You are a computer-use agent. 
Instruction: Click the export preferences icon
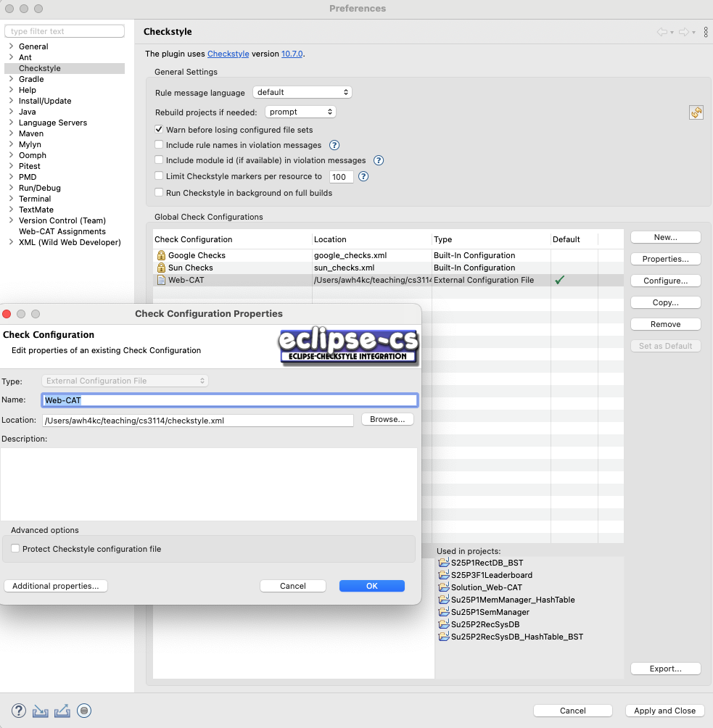[62, 711]
